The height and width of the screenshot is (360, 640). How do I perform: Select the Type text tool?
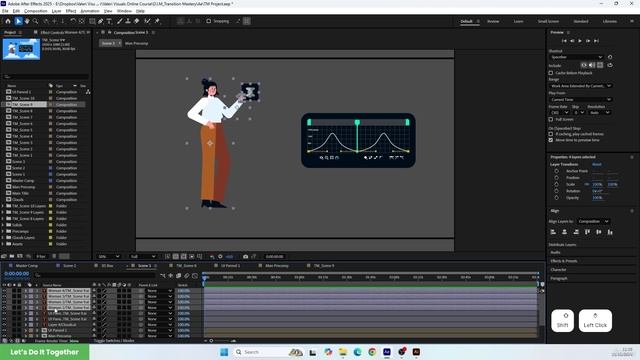click(x=109, y=21)
